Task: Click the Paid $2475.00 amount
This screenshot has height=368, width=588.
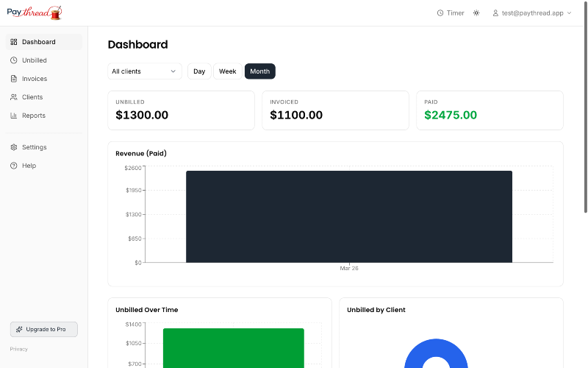Action: [451, 115]
